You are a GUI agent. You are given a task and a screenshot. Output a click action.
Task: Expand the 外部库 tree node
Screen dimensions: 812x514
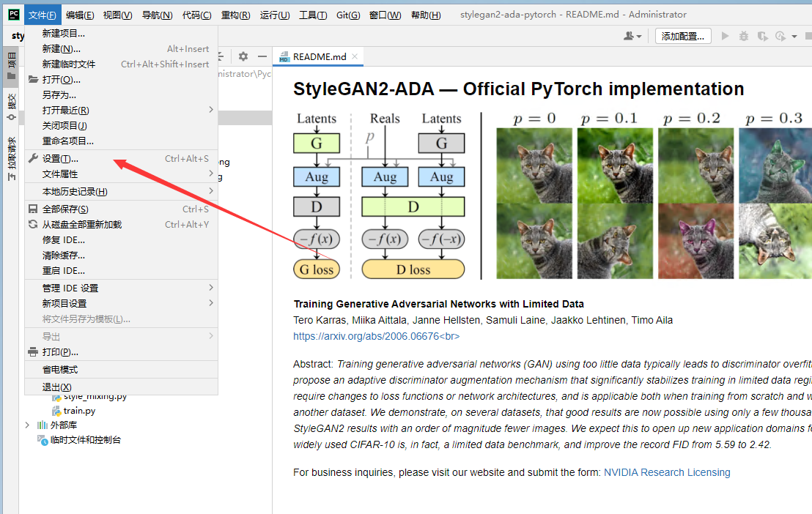click(x=27, y=425)
